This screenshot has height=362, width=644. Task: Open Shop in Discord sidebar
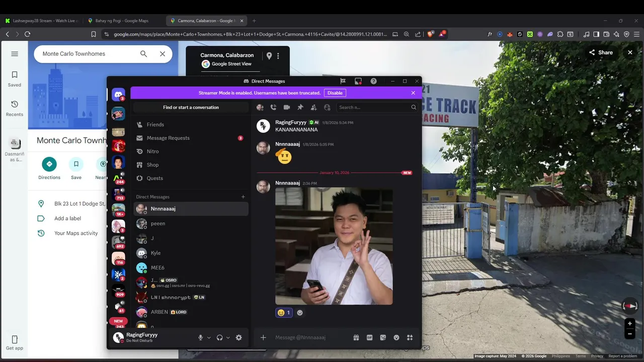[x=191, y=164]
